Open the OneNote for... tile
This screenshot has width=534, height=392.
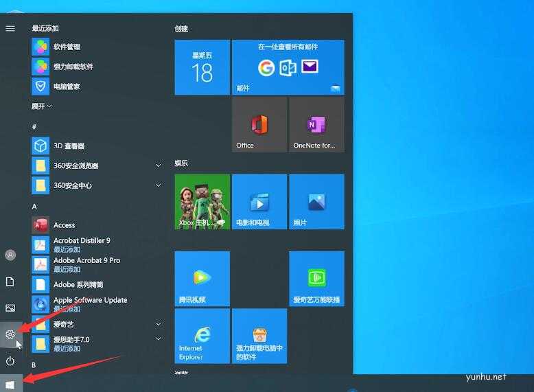click(x=316, y=125)
